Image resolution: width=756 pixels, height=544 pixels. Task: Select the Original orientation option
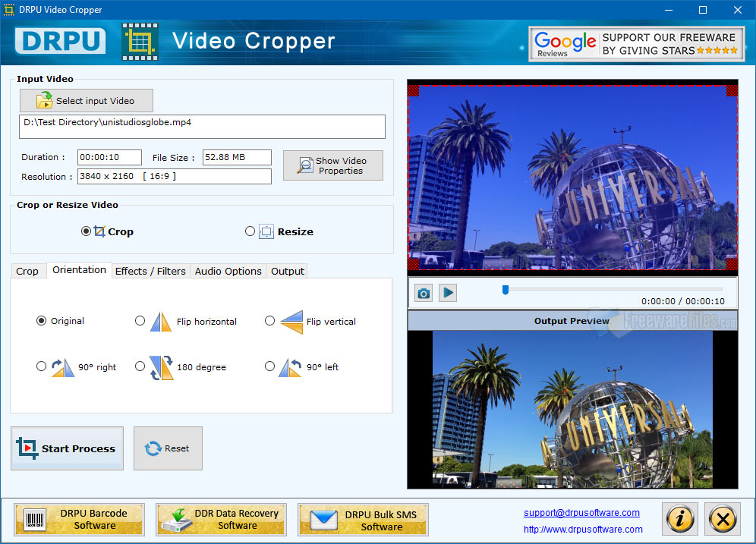click(x=42, y=321)
